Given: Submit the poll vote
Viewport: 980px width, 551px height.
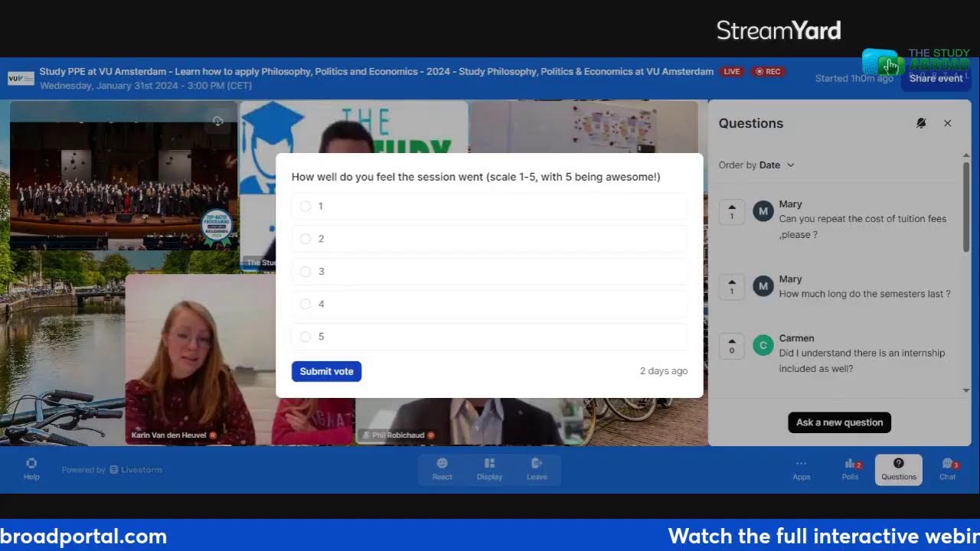Looking at the screenshot, I should tap(326, 371).
